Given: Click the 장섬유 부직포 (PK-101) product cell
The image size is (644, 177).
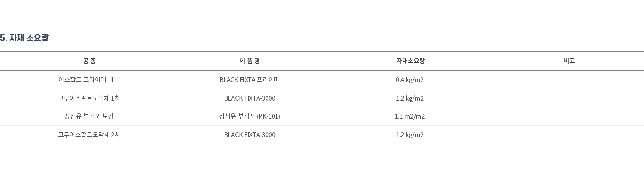Looking at the screenshot, I should point(249,116).
